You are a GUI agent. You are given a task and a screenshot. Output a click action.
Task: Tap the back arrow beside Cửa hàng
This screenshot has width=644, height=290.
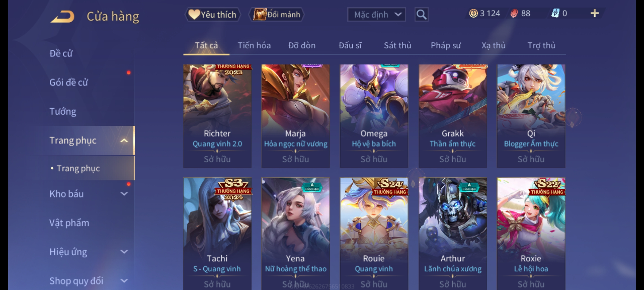click(62, 16)
